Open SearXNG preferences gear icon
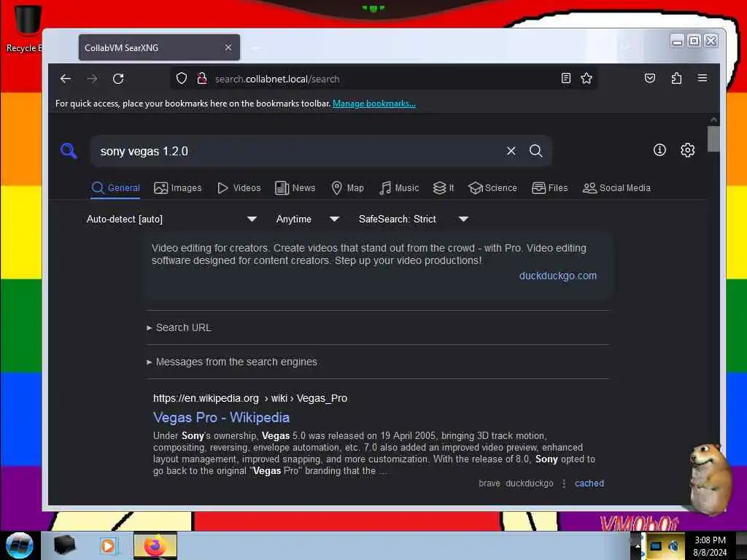The image size is (747, 560). (x=687, y=150)
